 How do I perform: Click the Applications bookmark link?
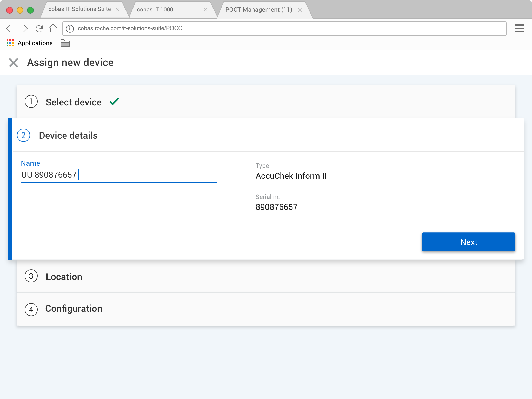pos(35,43)
